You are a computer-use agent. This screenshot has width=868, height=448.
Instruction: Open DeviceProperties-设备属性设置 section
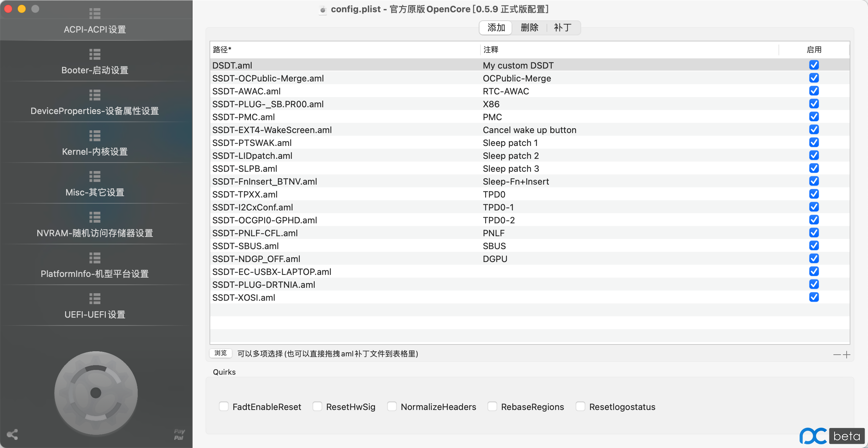point(95,102)
